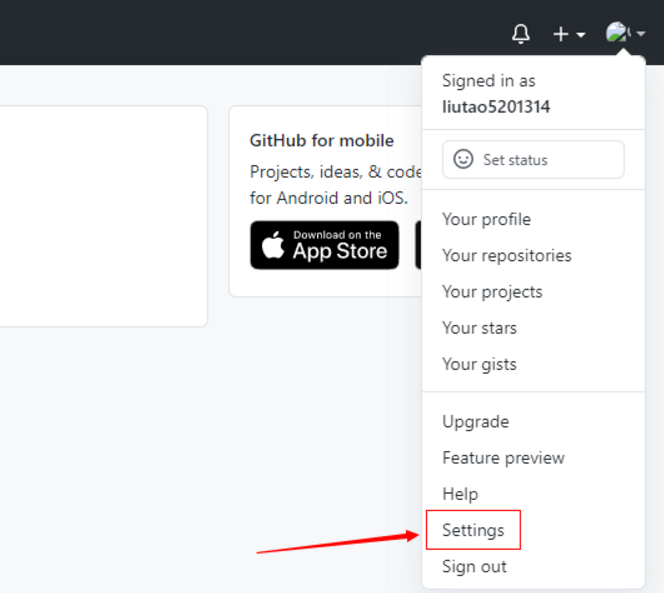Click the plus create-new icon

(561, 34)
